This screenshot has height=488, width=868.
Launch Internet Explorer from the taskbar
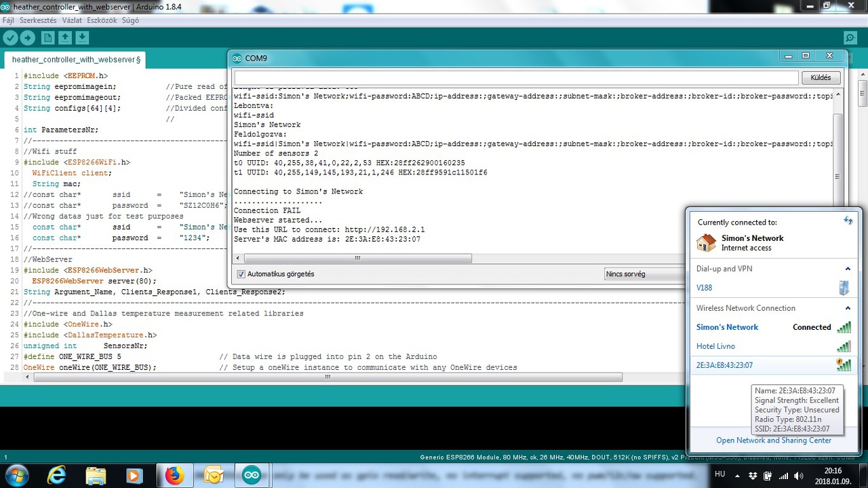(x=56, y=476)
